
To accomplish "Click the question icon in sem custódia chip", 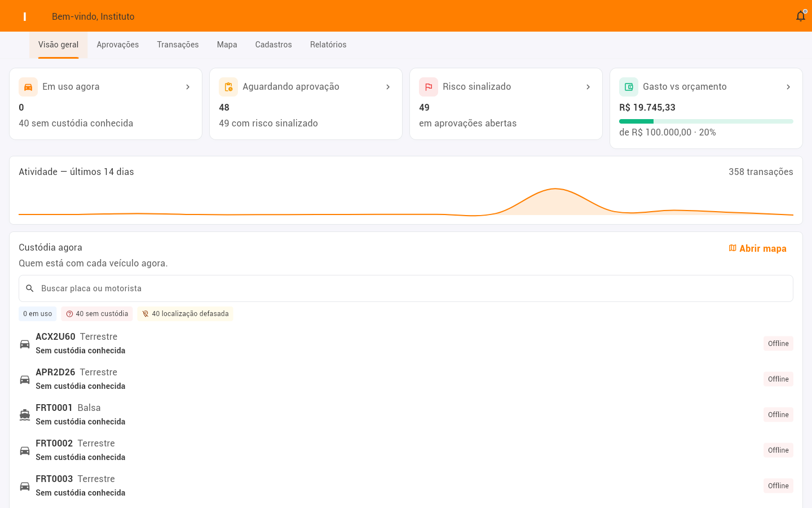I will point(69,314).
